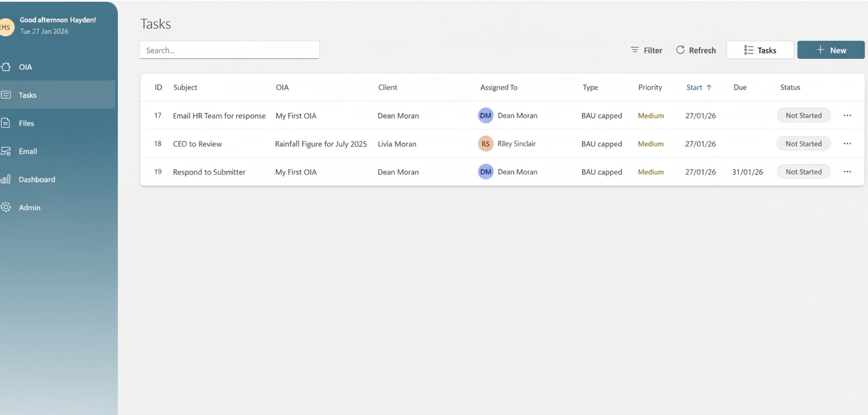The width and height of the screenshot is (868, 415).
Task: Click Not Started status for task 17
Action: point(803,116)
